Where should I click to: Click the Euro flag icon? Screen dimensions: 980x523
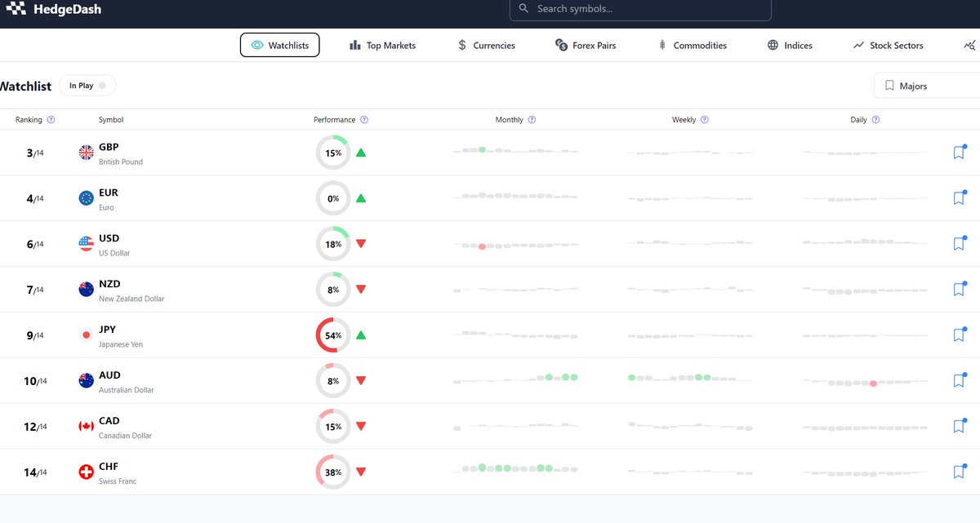tap(86, 198)
